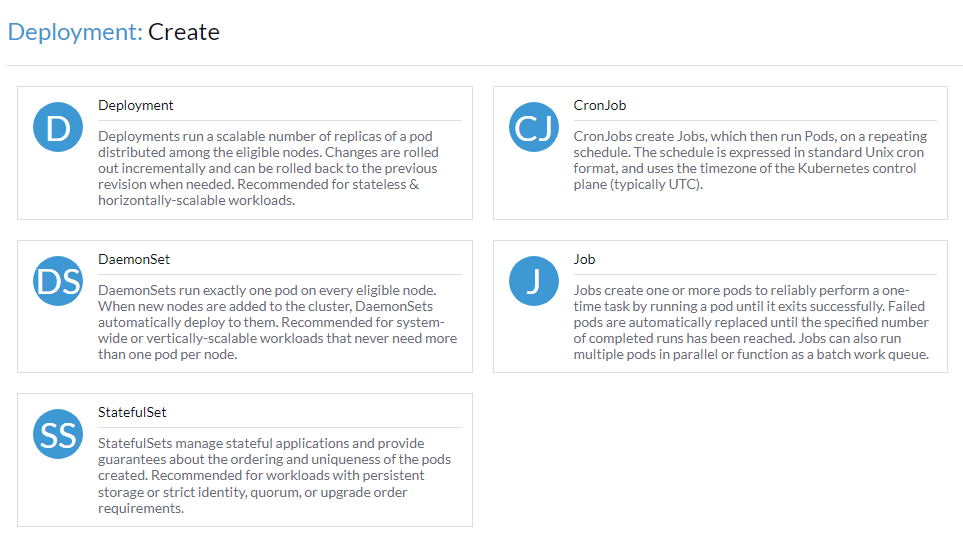The height and width of the screenshot is (537, 963).
Task: Open the CronJob card title
Action: tap(600, 105)
